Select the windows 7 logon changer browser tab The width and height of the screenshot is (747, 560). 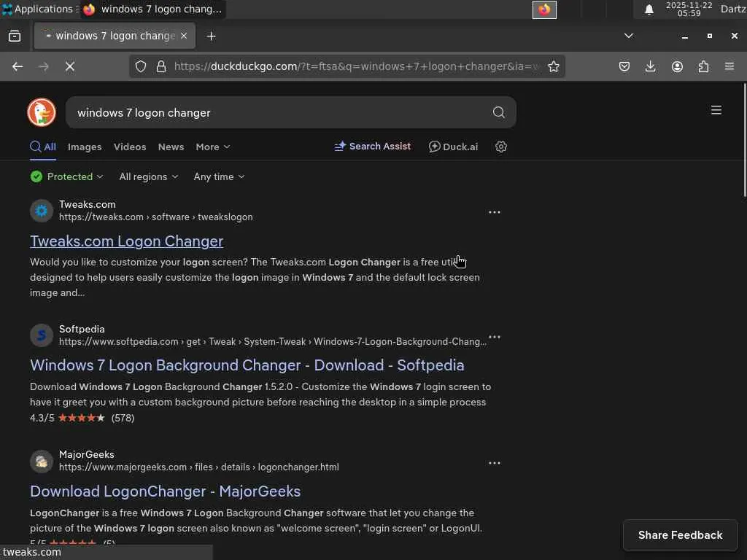115,36
